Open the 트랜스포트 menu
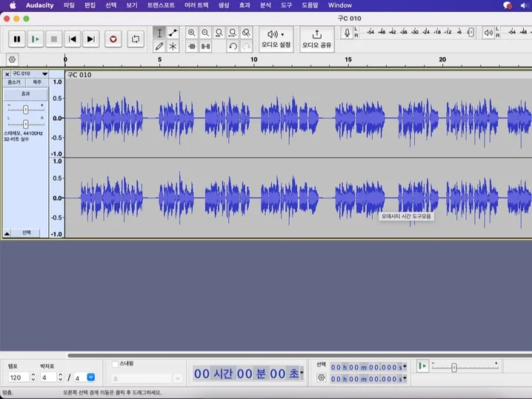Screen dimensions: 532x399 tap(161, 5)
